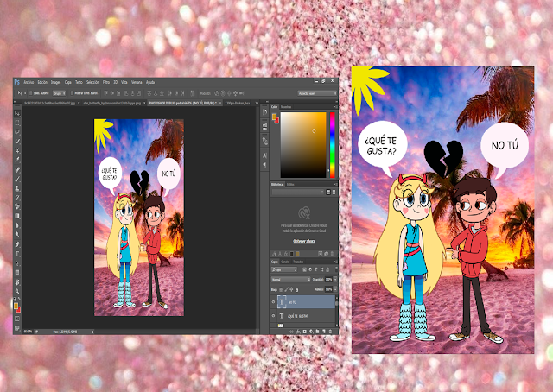Open the workspace dropdown in options bar
The height and width of the screenshot is (392, 553).
[317, 93]
